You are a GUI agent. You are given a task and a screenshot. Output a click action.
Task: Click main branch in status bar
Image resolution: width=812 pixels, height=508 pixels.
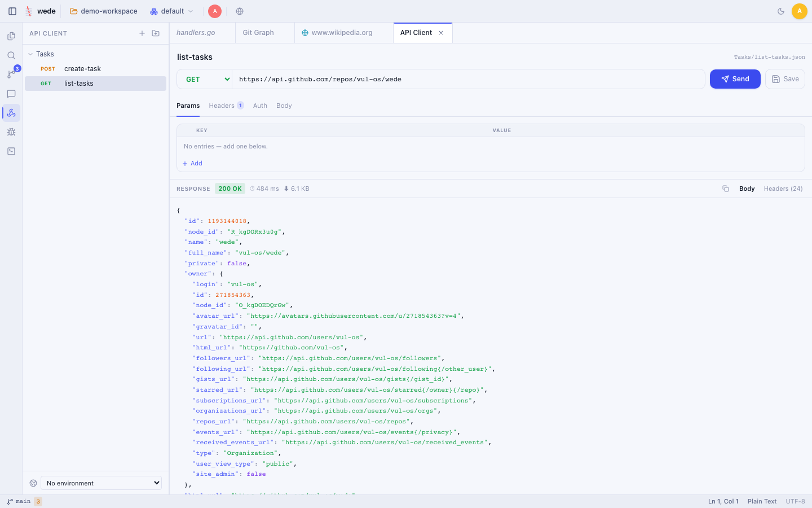(19, 501)
